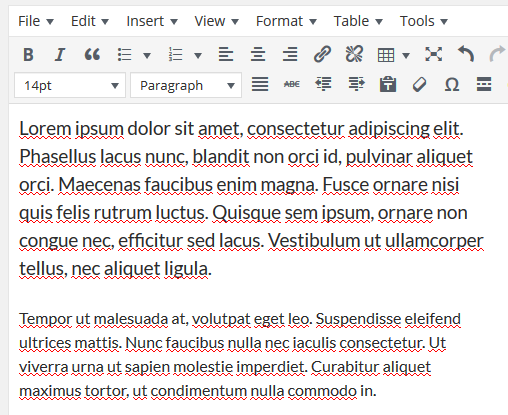
Task: Open the Table menu
Action: [x=358, y=21]
